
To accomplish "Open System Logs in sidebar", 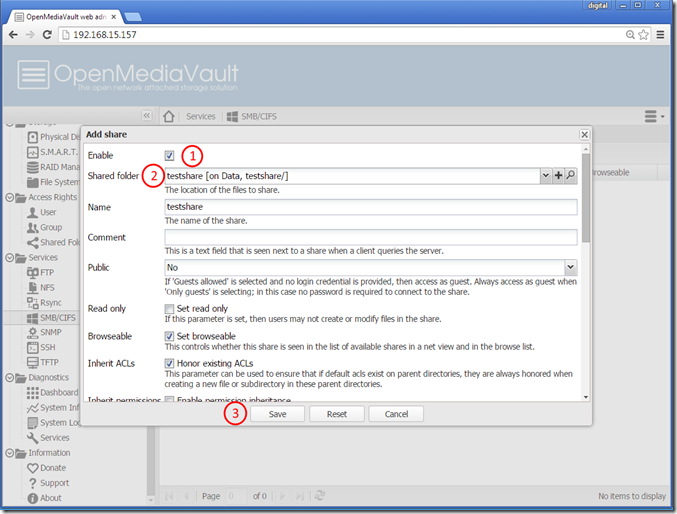I will 54,423.
